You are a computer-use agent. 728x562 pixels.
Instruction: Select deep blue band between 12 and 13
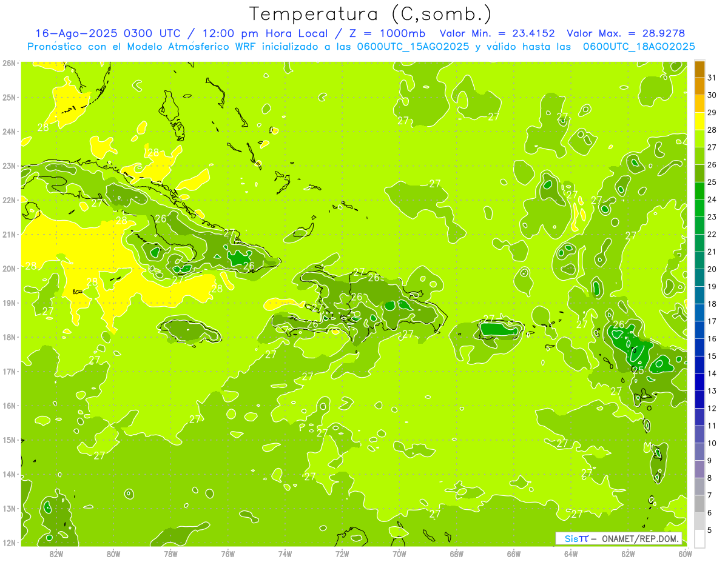click(699, 400)
